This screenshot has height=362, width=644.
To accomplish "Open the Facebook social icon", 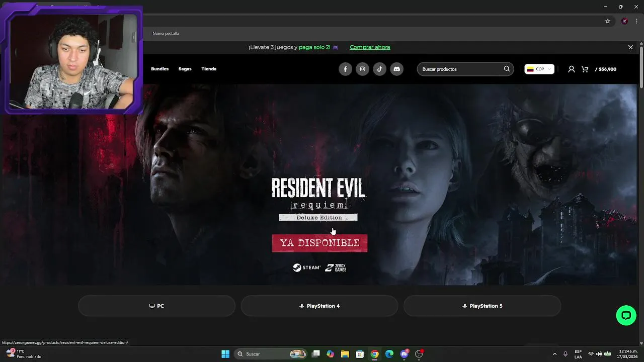I will pos(345,69).
